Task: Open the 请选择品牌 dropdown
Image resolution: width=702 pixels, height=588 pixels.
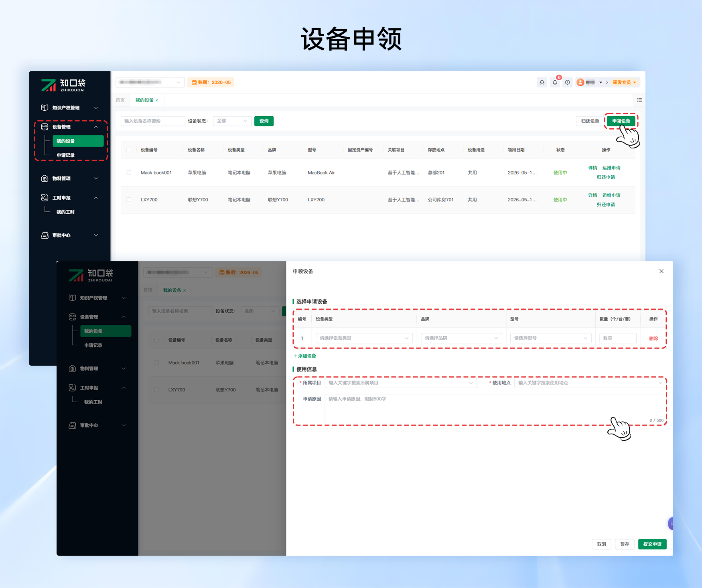Action: [461, 338]
